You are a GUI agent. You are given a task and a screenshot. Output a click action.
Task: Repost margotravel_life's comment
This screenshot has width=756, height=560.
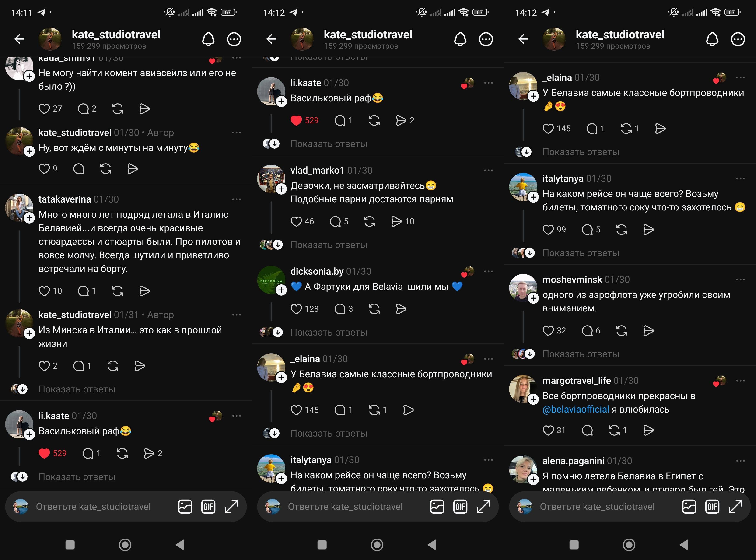coord(614,430)
